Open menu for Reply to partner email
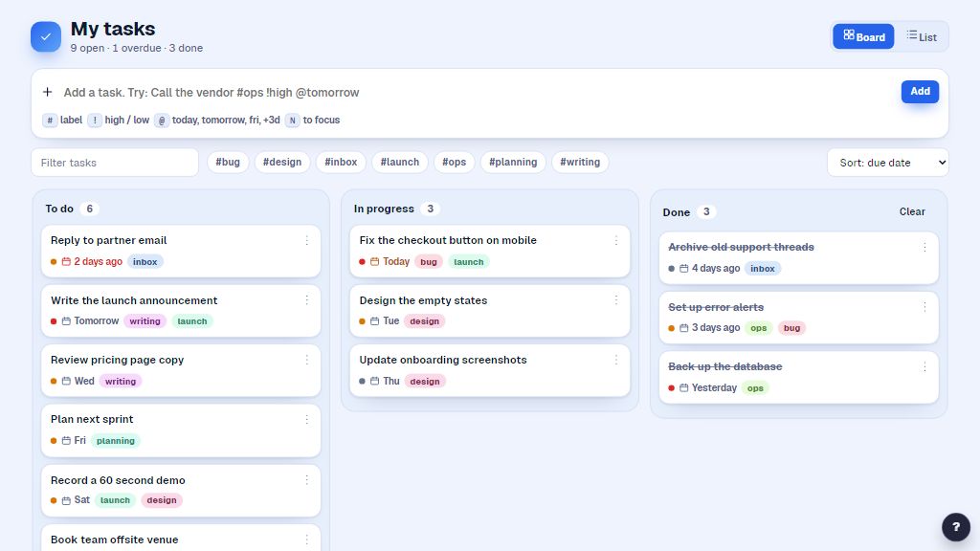 point(307,240)
